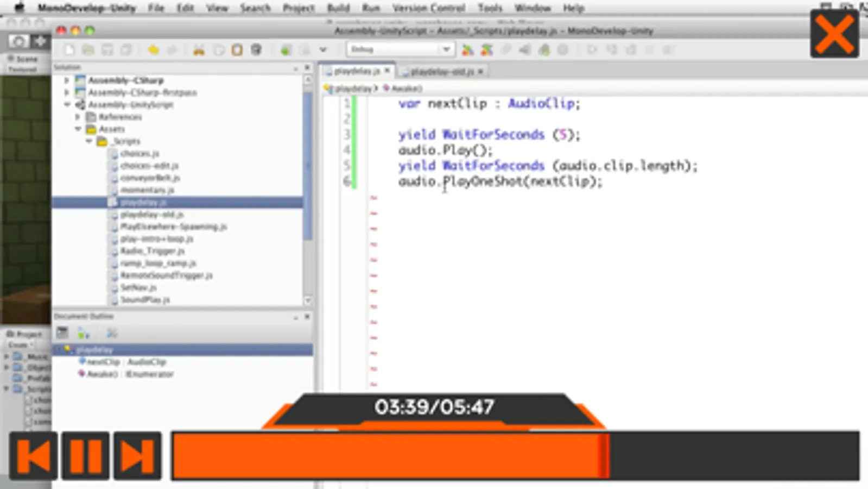868x489 pixels.
Task: Select Radio_Trigger.js in the solution tree
Action: [153, 251]
